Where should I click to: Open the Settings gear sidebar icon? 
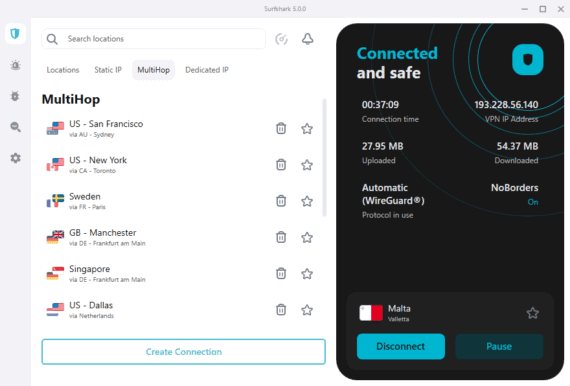(15, 158)
